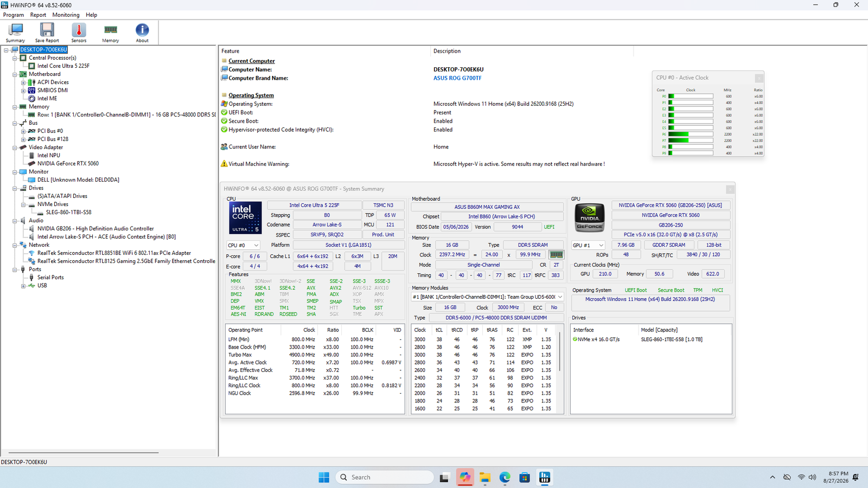Select SLEG-860-1TBI-S58 drive in the tree
Viewport: 868px width, 488px height.
coord(68,213)
